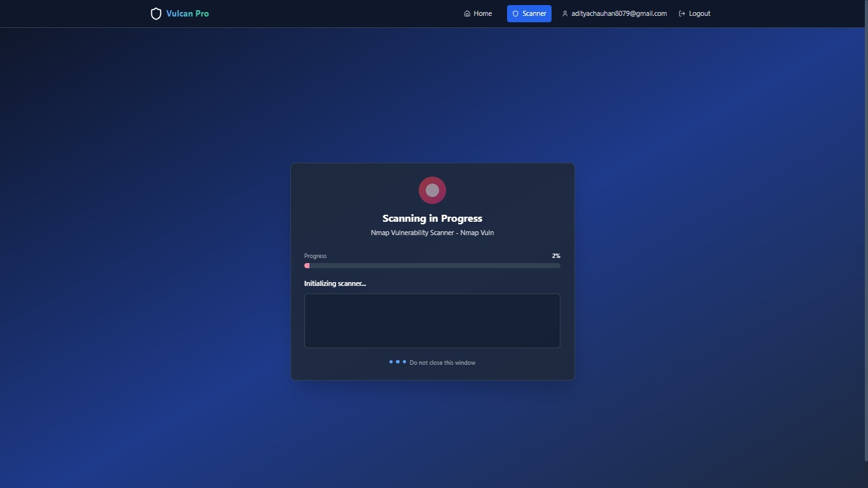Open the Scanner tab in the navbar
868x488 pixels.
(529, 13)
